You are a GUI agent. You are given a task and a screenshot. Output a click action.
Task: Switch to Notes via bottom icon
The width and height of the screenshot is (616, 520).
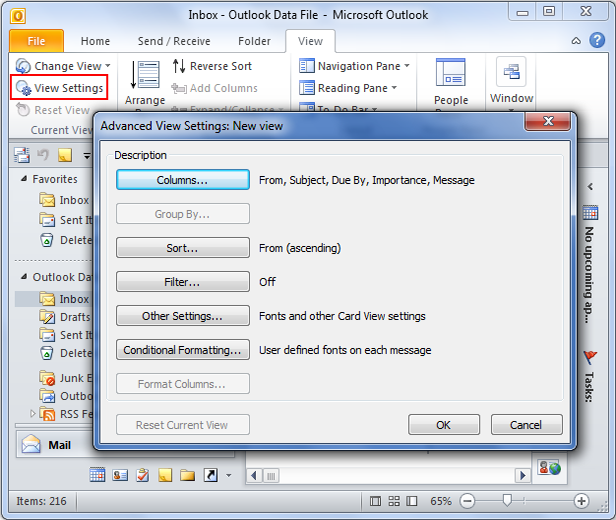click(x=165, y=475)
